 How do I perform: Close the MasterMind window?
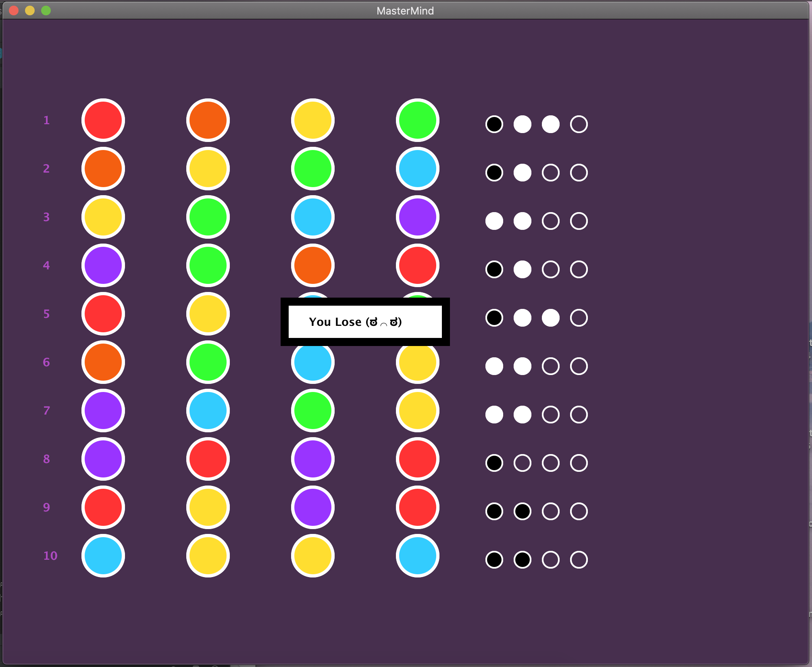coord(14,10)
